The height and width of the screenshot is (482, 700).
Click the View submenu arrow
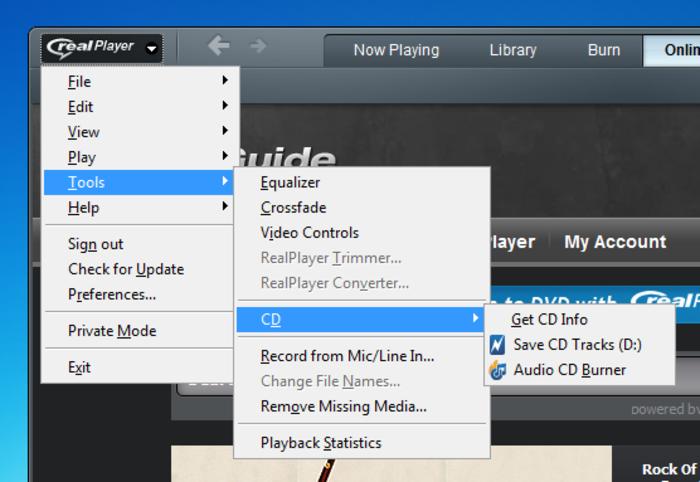(225, 130)
